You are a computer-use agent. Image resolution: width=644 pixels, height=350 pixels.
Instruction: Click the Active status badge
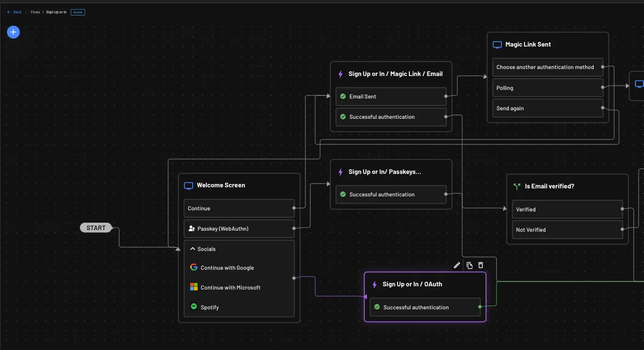coord(78,12)
